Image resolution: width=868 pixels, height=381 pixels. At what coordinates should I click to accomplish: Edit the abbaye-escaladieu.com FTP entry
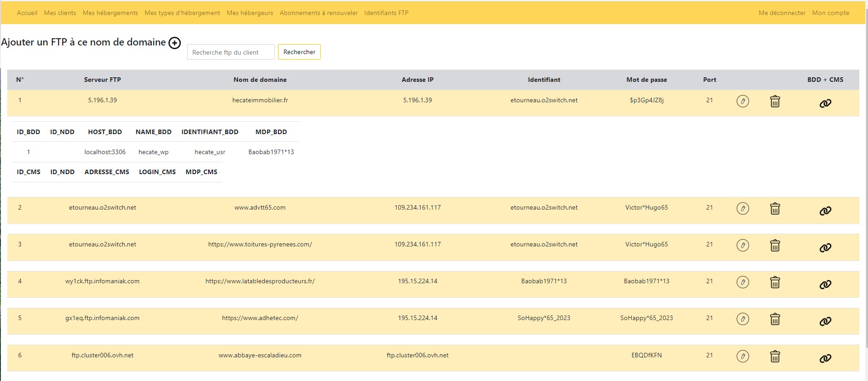(x=743, y=356)
